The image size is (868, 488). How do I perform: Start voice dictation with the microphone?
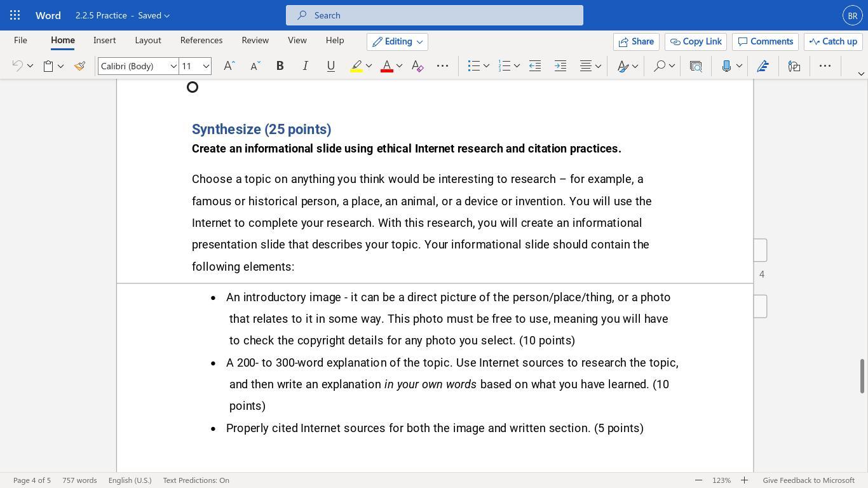click(x=726, y=66)
